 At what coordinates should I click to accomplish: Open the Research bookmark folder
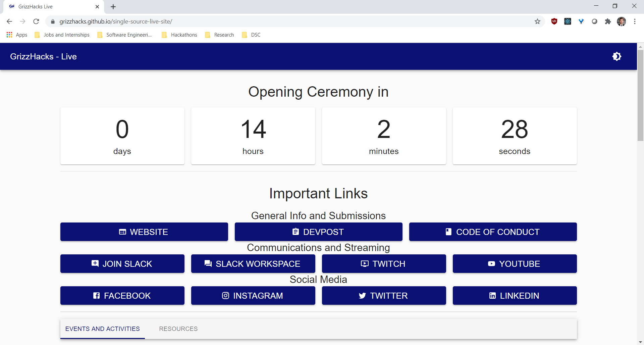coord(219,35)
